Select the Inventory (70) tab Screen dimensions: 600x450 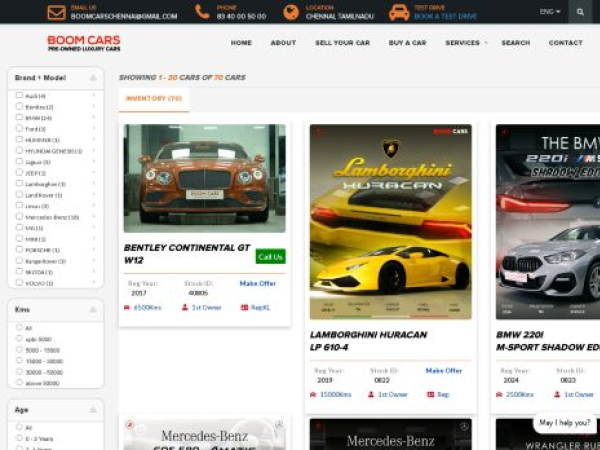click(x=154, y=99)
